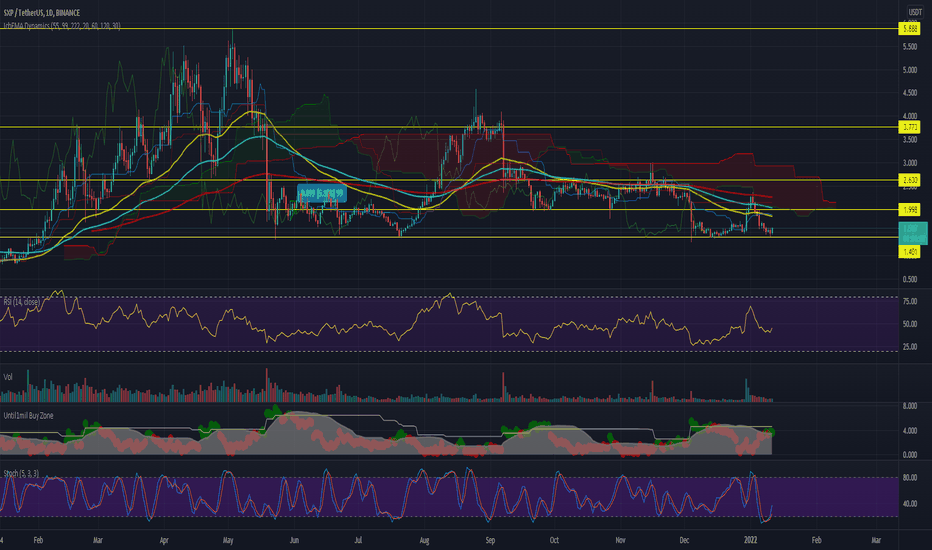Select the RSI (14, close) indicator label

pos(21,302)
